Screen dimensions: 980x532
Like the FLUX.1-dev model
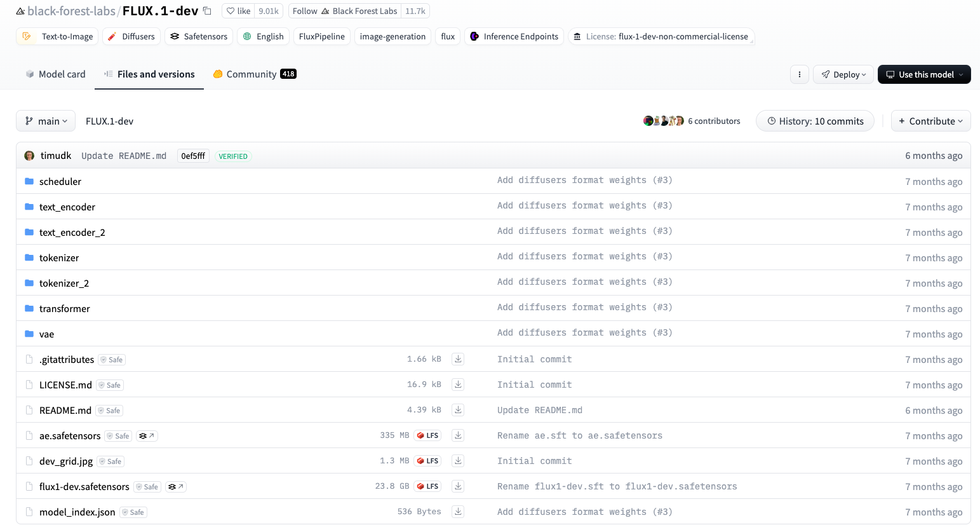pos(239,11)
